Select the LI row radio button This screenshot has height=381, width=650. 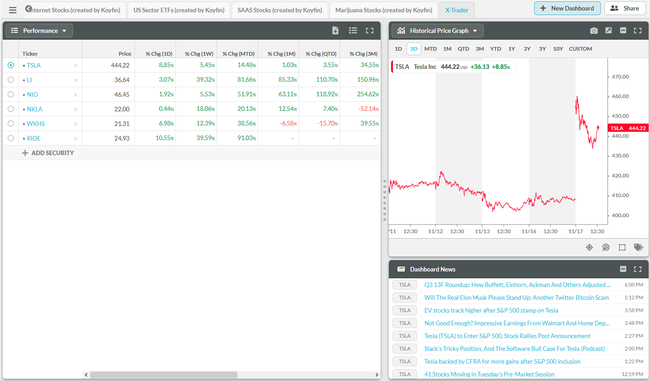(11, 80)
